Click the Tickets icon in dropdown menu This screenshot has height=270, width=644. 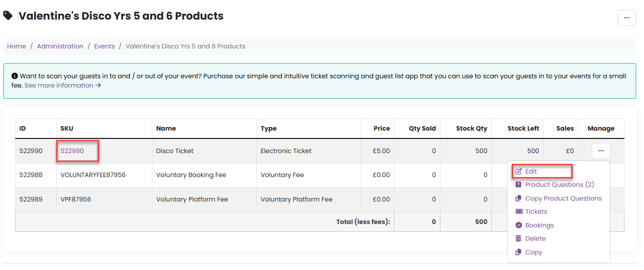coord(519,212)
